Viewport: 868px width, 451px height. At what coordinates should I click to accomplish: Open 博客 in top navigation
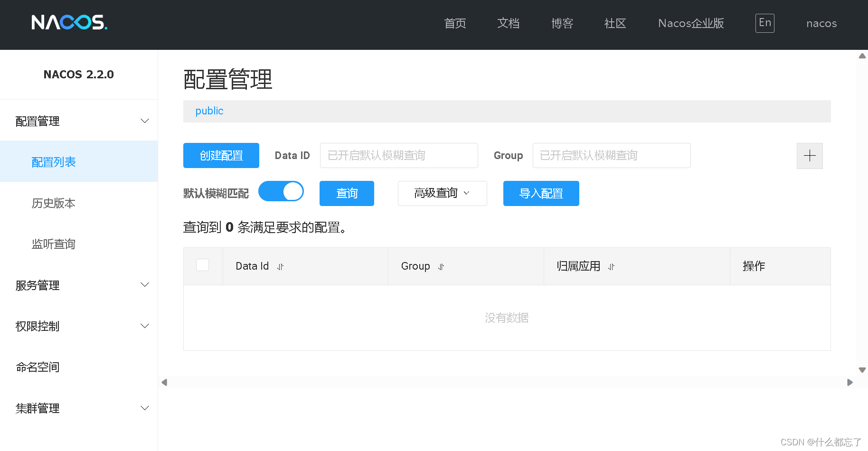click(x=562, y=23)
